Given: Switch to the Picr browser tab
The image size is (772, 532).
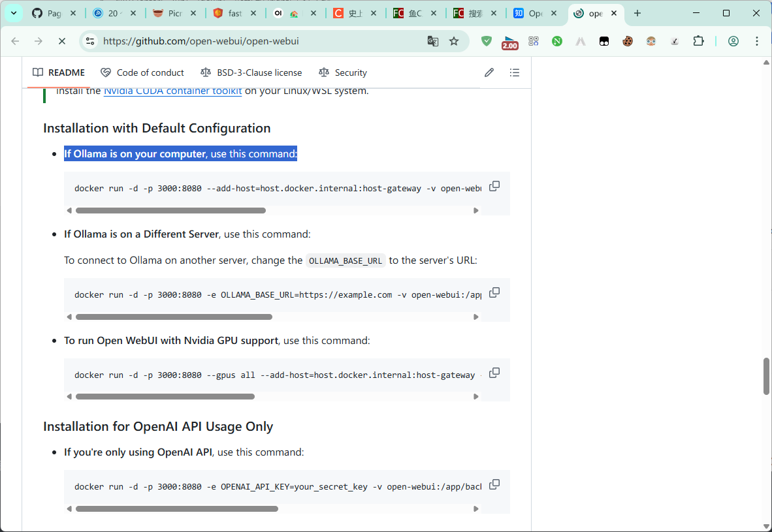Looking at the screenshot, I should click(174, 13).
